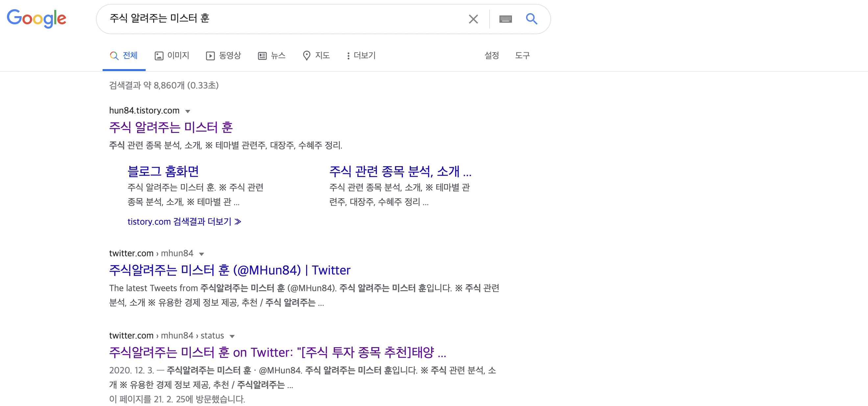
Task: Switch to the 지도 tab
Action: pyautogui.click(x=316, y=56)
